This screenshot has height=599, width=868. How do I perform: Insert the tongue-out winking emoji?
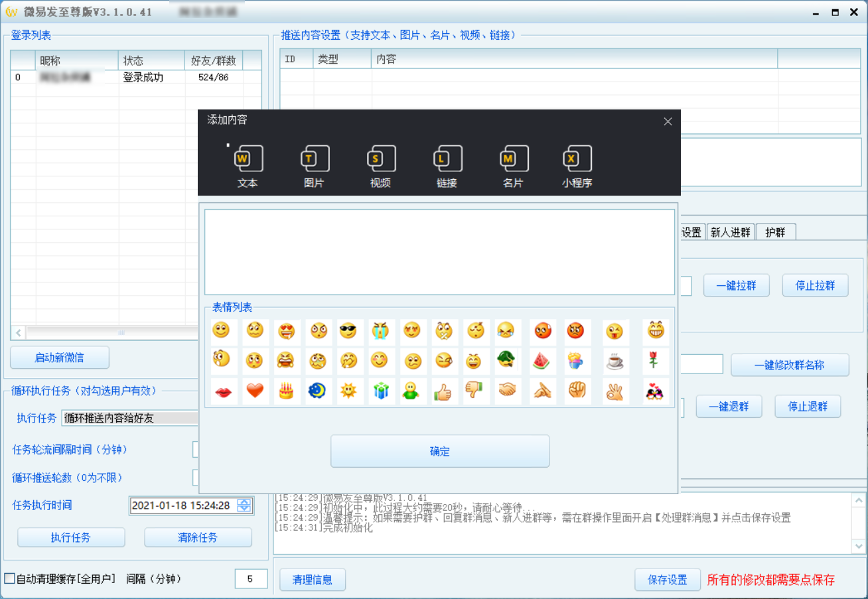(615, 330)
